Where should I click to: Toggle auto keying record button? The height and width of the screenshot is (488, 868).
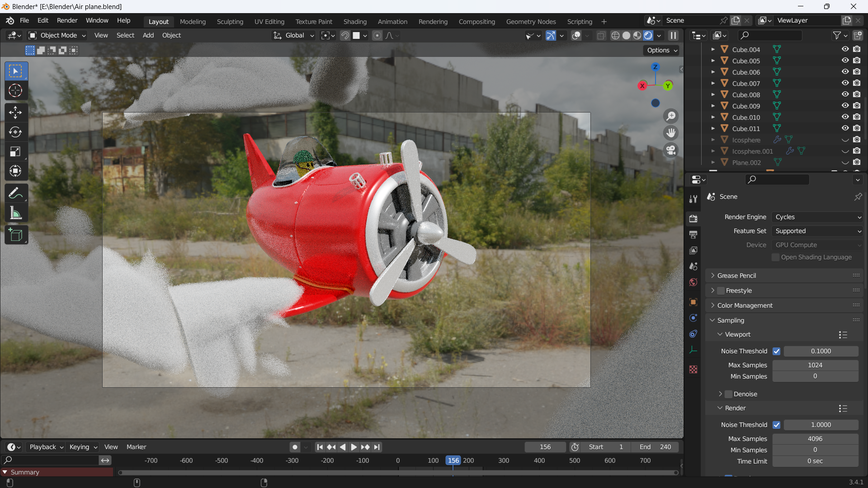coord(295,447)
